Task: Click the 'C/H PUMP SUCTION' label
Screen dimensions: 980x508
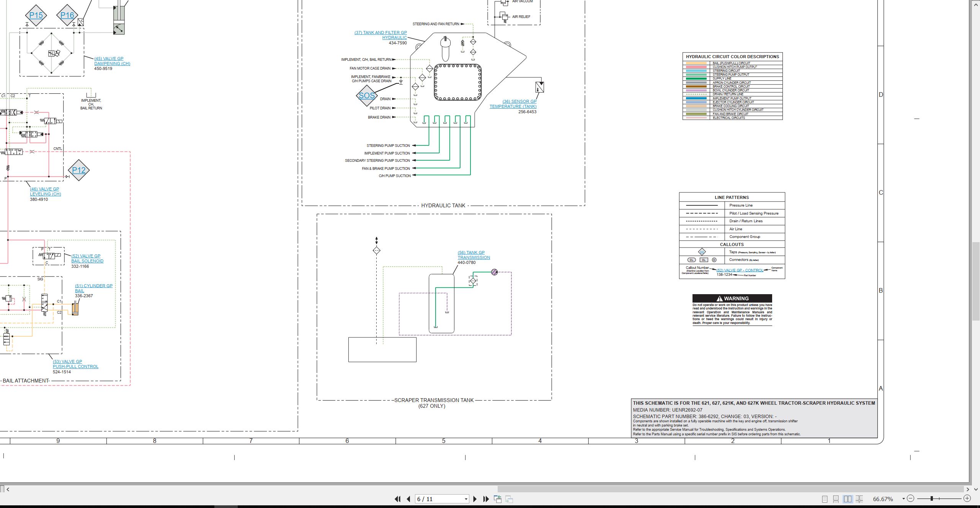Action: (395, 176)
